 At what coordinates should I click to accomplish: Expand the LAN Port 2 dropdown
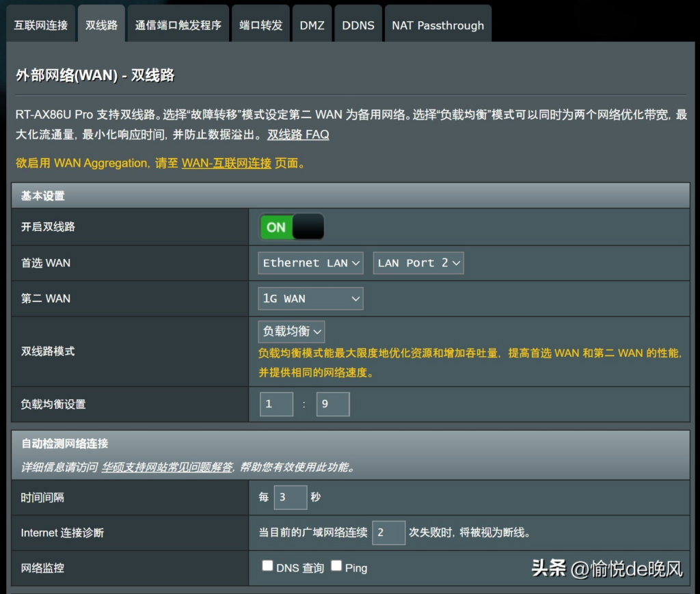point(418,263)
